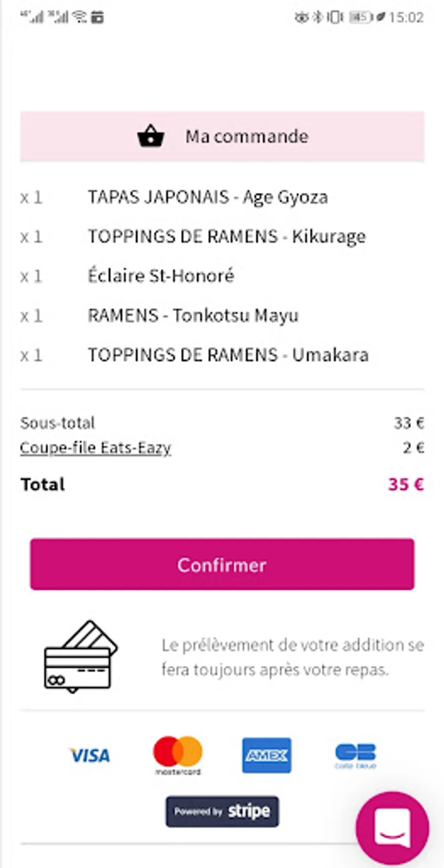Tap the Kikurage topping line
The width and height of the screenshot is (444, 868).
pyautogui.click(x=226, y=237)
